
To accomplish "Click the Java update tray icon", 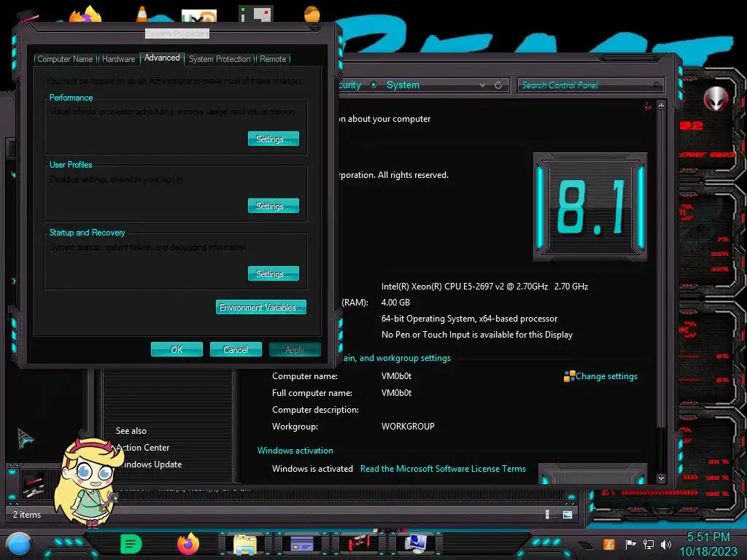I will (608, 544).
